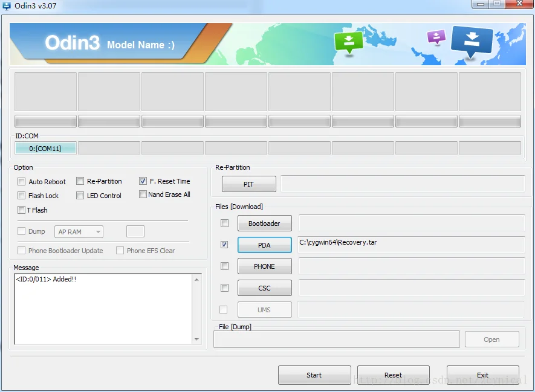Tick the PHONE file checkbox
Screen dimensions: 535x392
click(224, 266)
